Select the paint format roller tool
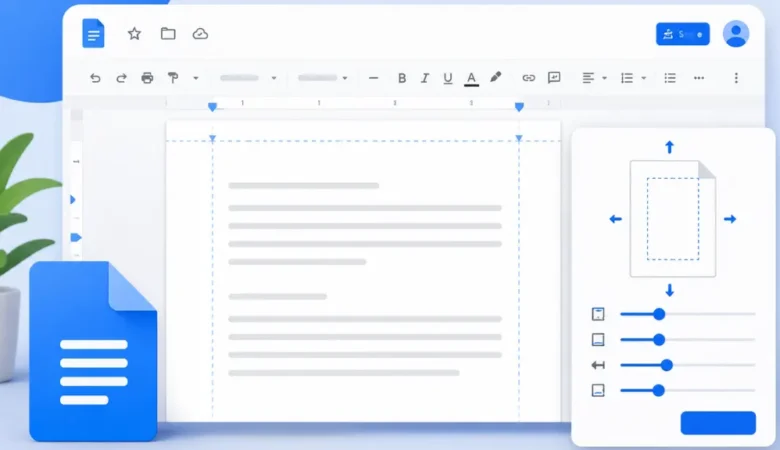The height and width of the screenshot is (450, 780). coord(173,78)
